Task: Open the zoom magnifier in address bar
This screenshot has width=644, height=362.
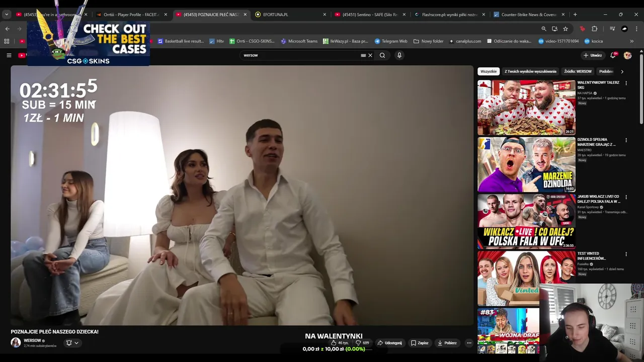Action: pos(544,29)
